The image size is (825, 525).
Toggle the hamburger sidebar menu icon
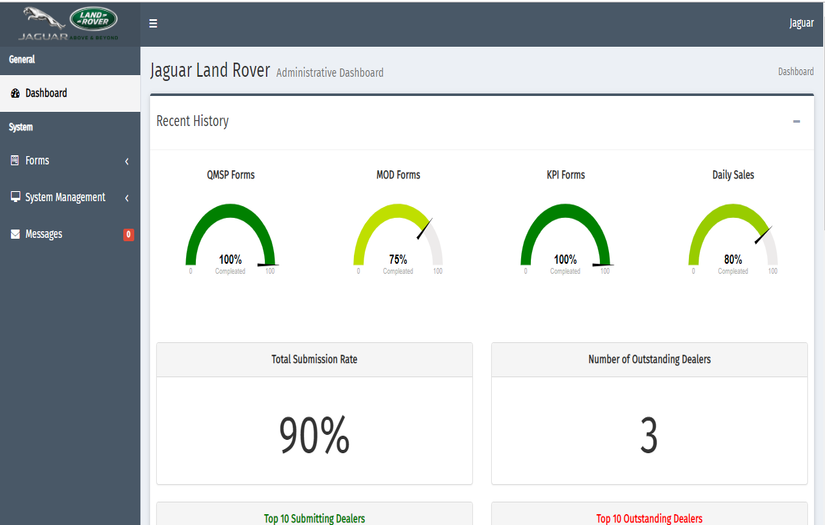153,23
